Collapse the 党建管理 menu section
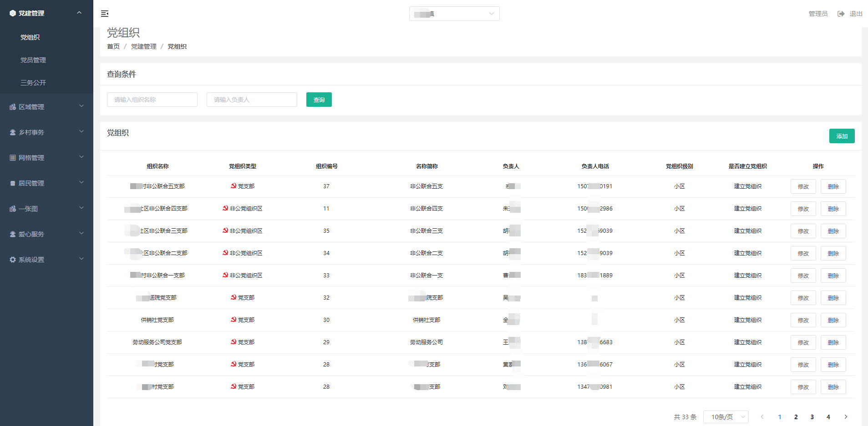Viewport: 868px width, 426px height. (79, 13)
